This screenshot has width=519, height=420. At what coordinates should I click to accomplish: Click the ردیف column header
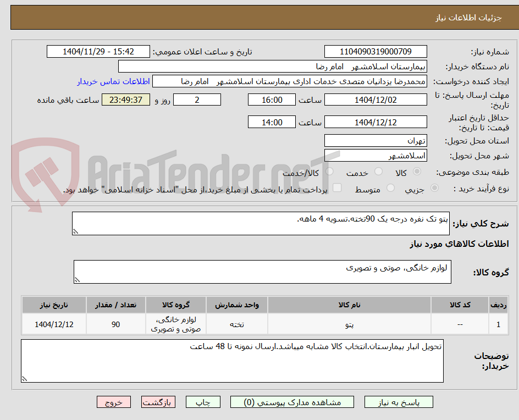point(498,305)
